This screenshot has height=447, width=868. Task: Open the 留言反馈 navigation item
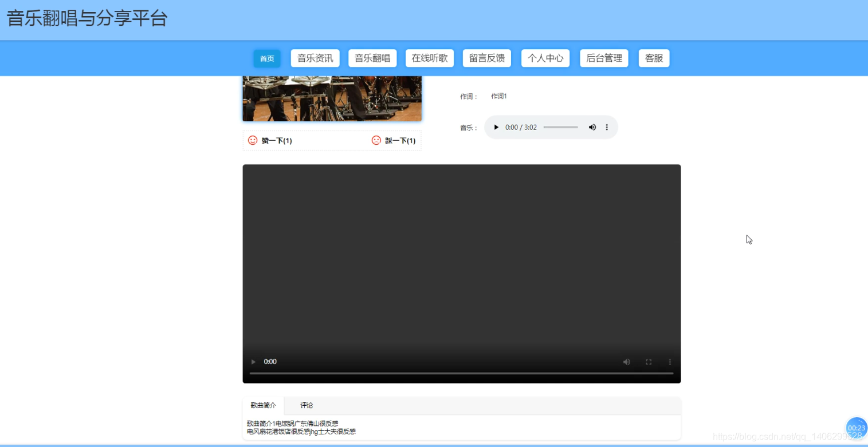[487, 58]
